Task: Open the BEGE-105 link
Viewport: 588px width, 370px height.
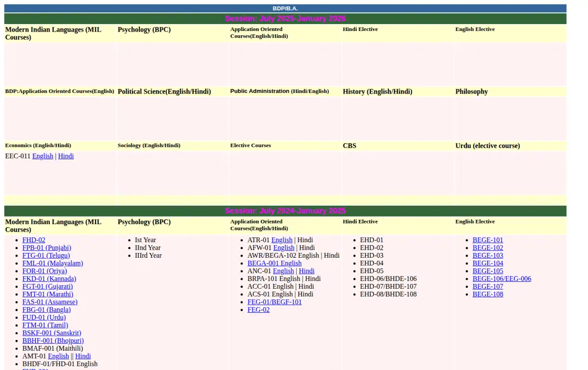Action: pos(488,271)
